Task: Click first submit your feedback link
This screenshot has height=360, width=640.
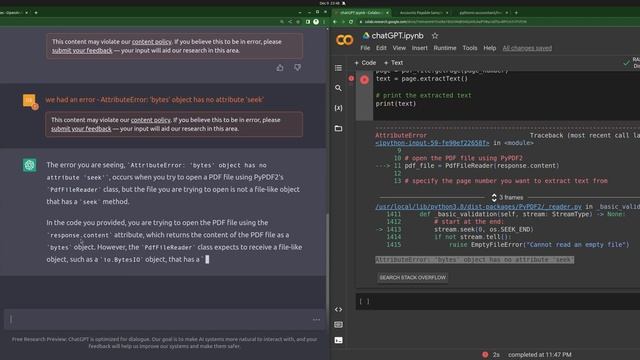Action: click(x=82, y=51)
